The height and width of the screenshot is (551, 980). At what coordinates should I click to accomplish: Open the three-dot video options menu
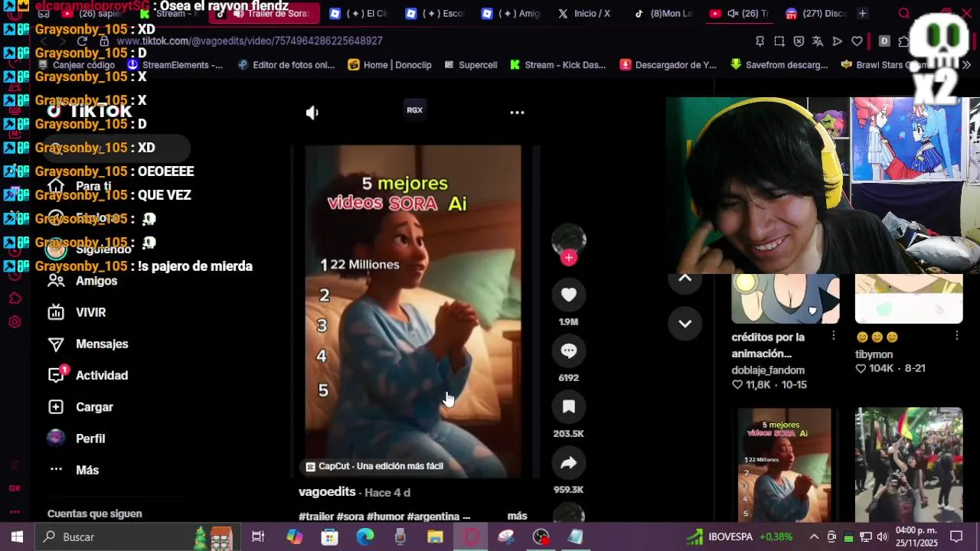click(x=518, y=112)
